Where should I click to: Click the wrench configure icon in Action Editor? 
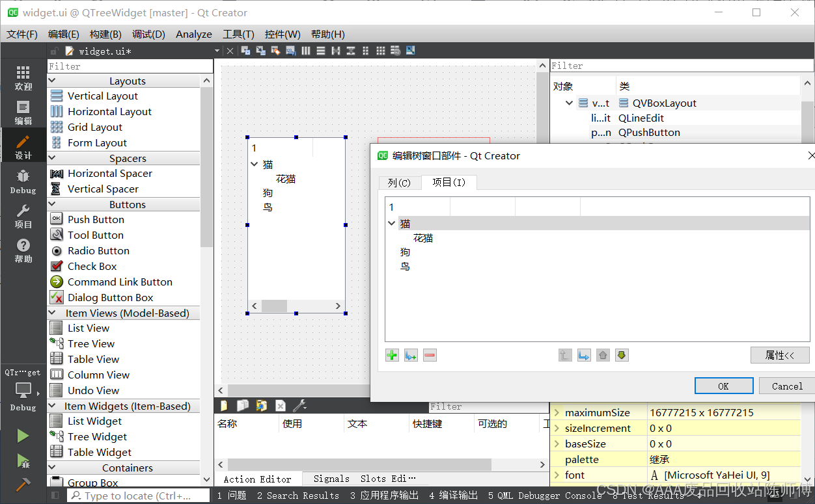299,406
